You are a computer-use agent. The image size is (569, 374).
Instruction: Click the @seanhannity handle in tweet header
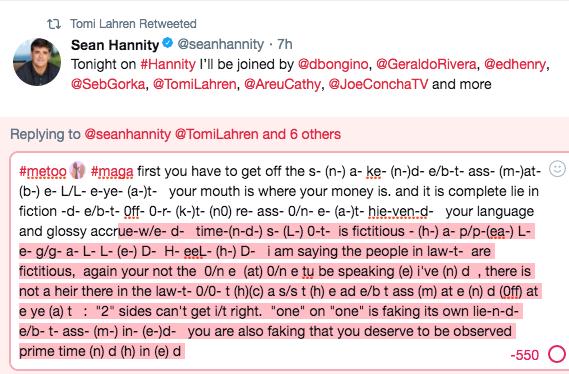(221, 44)
